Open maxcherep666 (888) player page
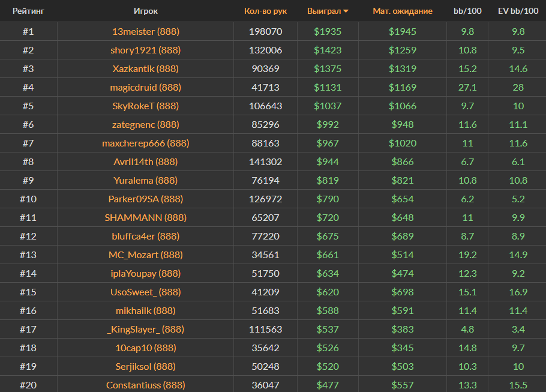546x392 pixels. pos(146,143)
